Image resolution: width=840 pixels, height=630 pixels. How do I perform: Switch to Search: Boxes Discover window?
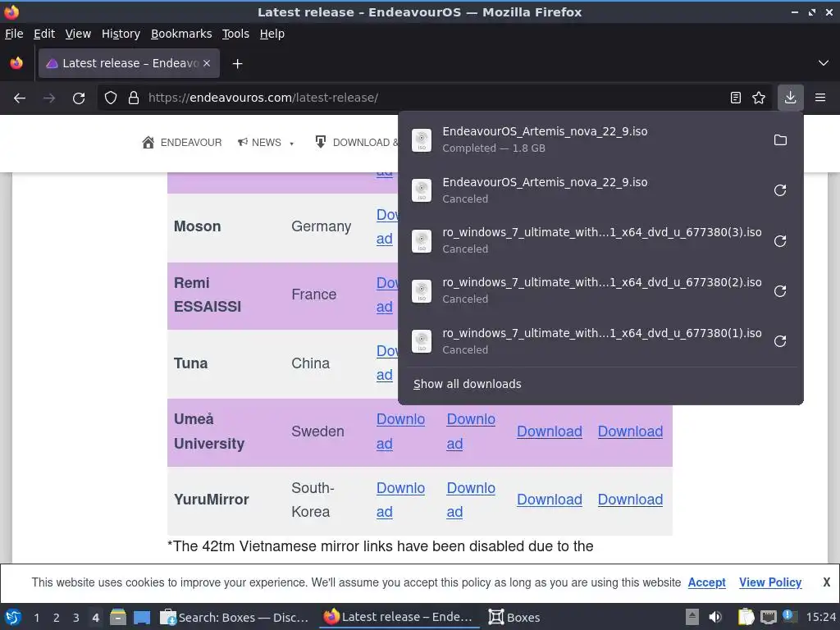[235, 618]
